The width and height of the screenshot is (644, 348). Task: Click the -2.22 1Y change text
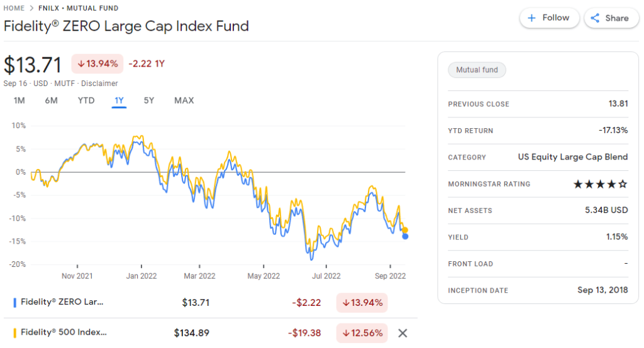[147, 63]
